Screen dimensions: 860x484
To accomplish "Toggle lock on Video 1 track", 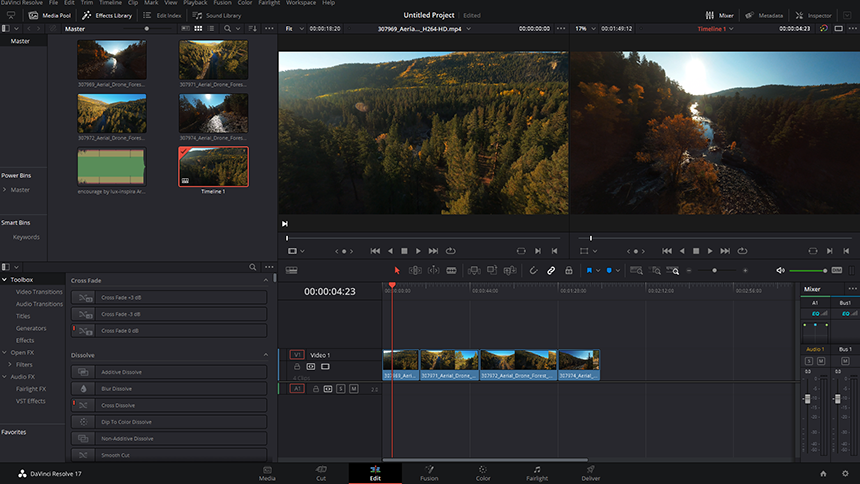I will click(297, 367).
